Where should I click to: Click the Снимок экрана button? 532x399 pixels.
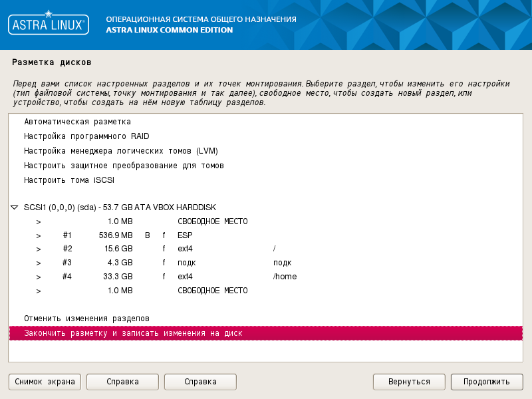pyautogui.click(x=44, y=382)
